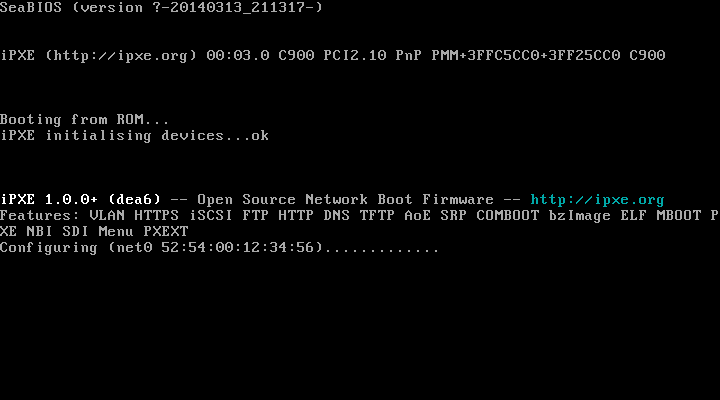Click the HTTPS feature word
The height and width of the screenshot is (400, 720).
click(157, 215)
